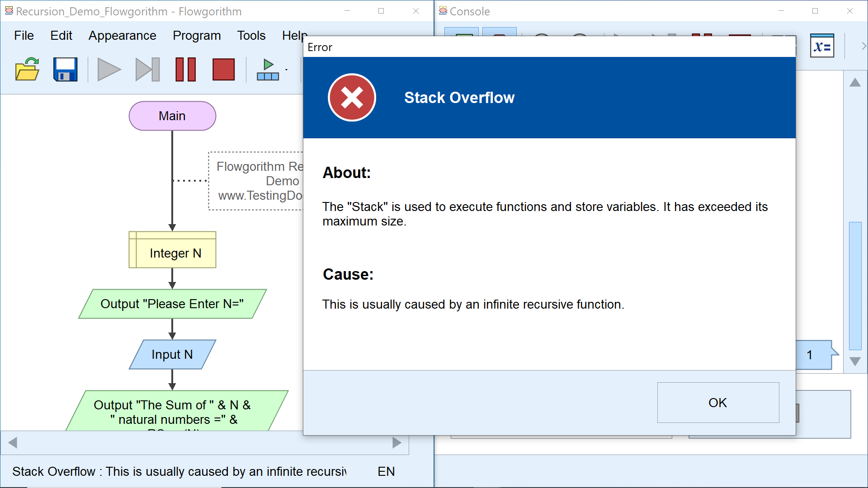Screen dimensions: 868x488
Task: Select the Input N flowchart shape
Action: (x=172, y=354)
